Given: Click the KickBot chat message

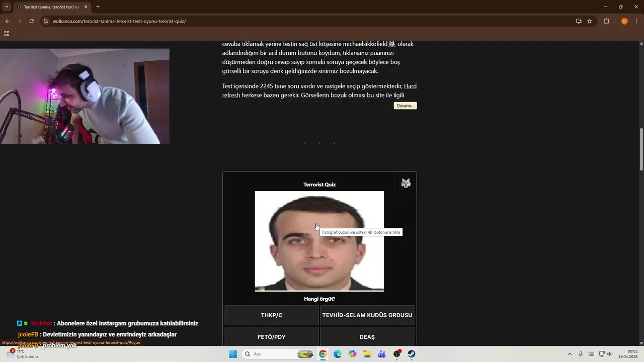Looking at the screenshot, I should (108, 323).
